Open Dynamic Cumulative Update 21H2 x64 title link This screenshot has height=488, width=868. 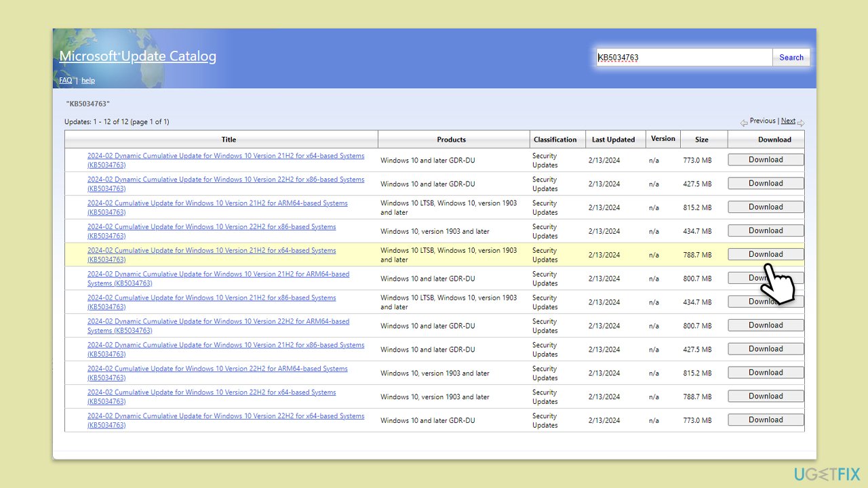[226, 160]
